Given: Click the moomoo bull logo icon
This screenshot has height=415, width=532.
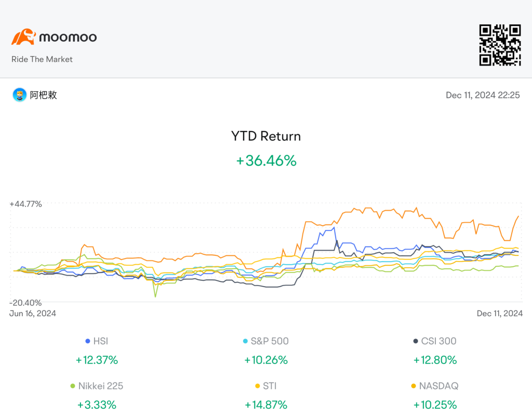Looking at the screenshot, I should click(23, 37).
